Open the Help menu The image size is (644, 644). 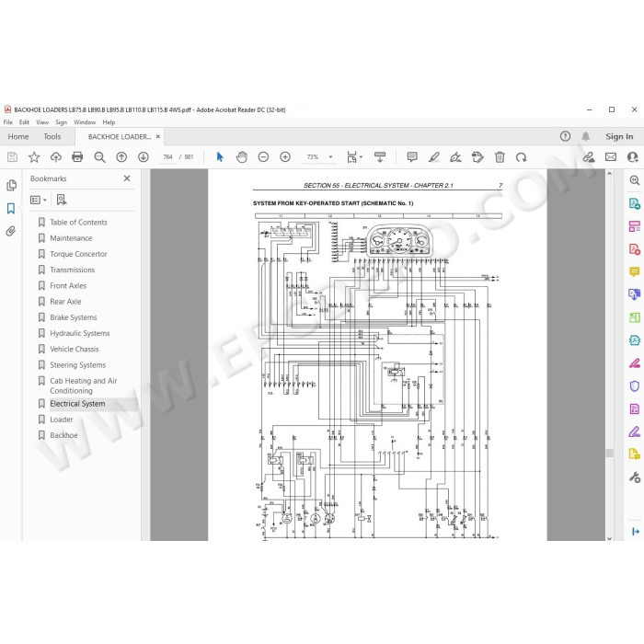click(109, 122)
